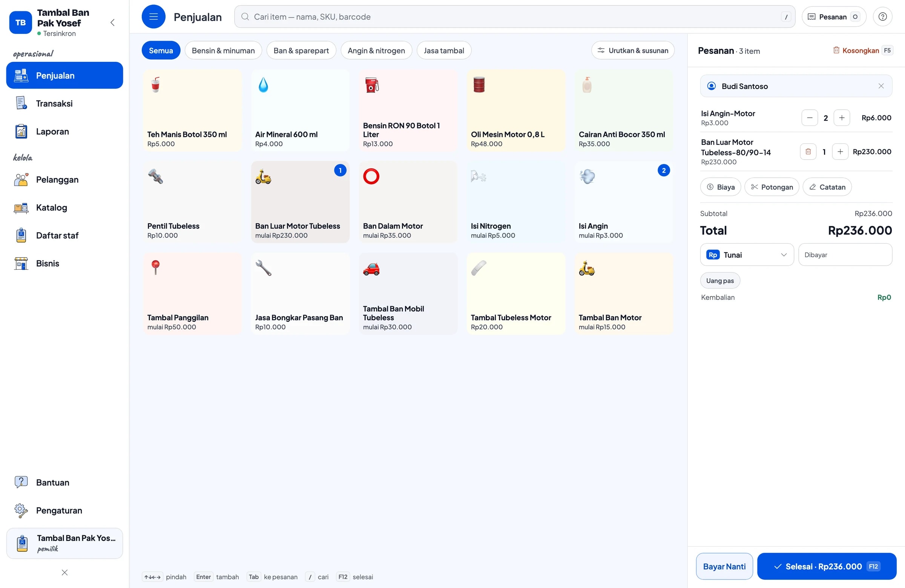Open the hamburger menu button
Image resolution: width=905 pixels, height=588 pixels.
tap(153, 17)
